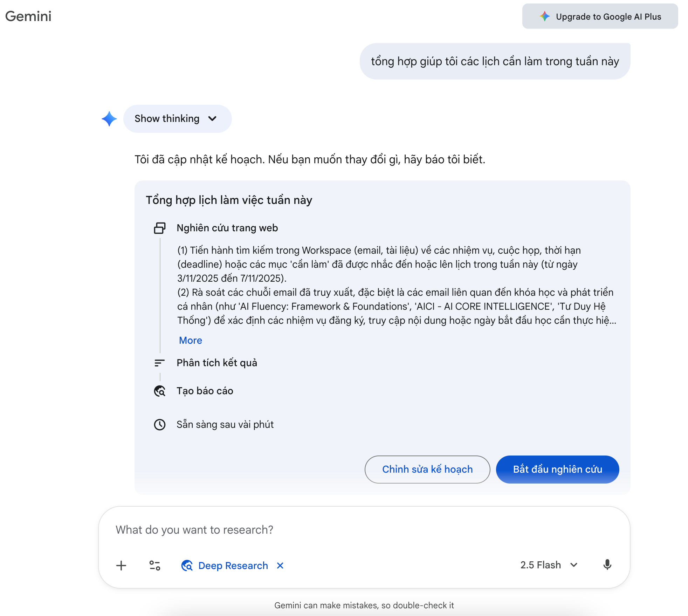Click the Deep Research globe icon
The width and height of the screenshot is (688, 616).
click(x=187, y=565)
